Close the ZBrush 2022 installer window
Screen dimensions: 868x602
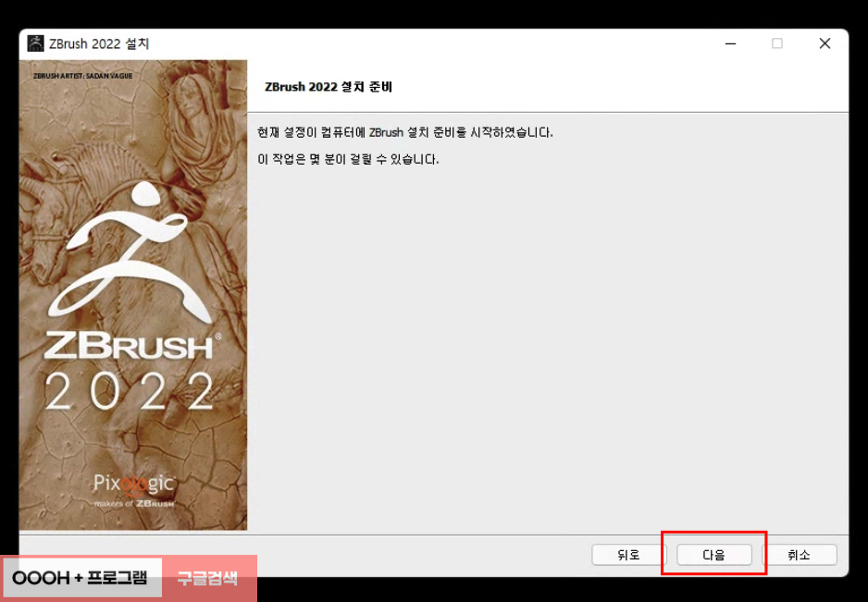click(x=825, y=43)
